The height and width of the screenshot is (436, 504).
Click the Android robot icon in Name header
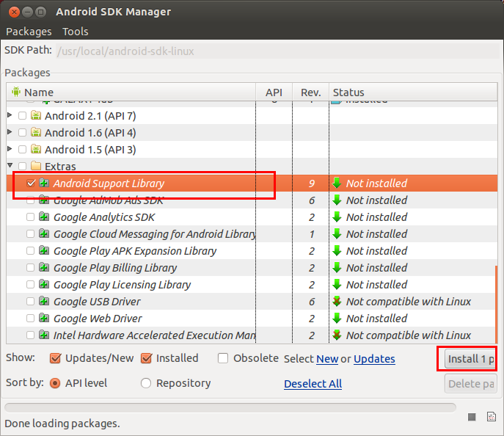[x=16, y=92]
